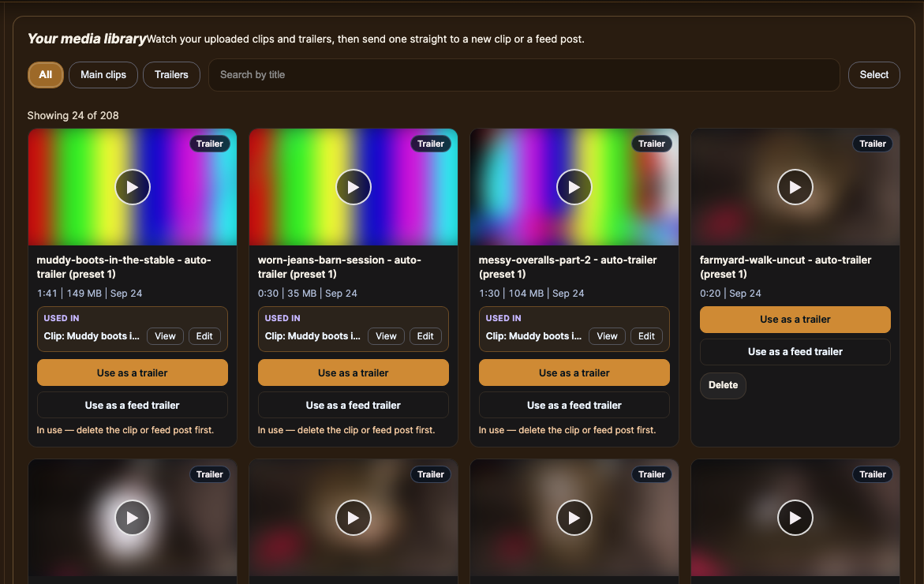View the clip using messy-overalls-part-2 trailer
924x584 pixels.
(607, 336)
